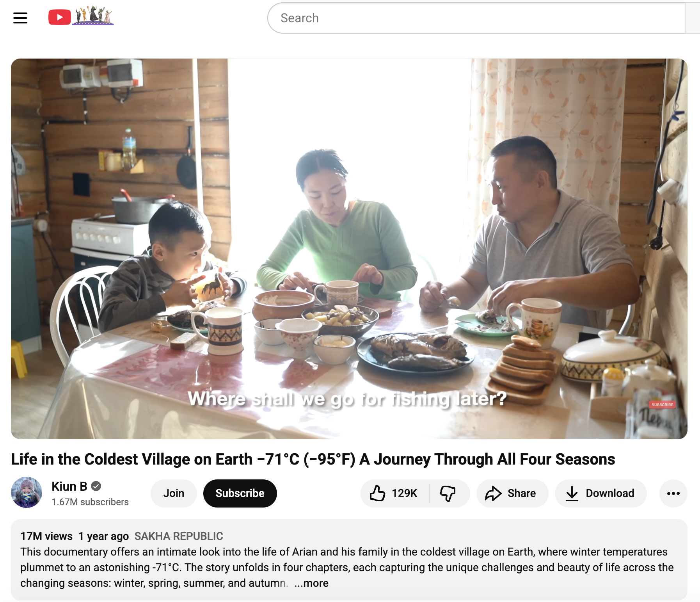Image resolution: width=700 pixels, height=602 pixels.
Task: Open the SAKHA REPUBLIC location link
Action: click(x=179, y=536)
